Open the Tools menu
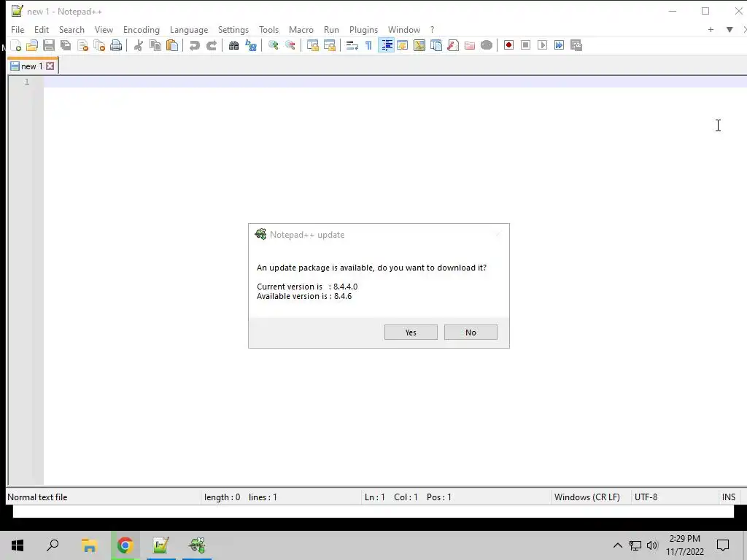 click(x=268, y=29)
